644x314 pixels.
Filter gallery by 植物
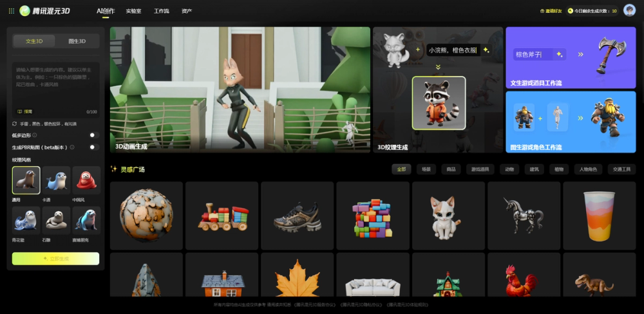point(559,169)
